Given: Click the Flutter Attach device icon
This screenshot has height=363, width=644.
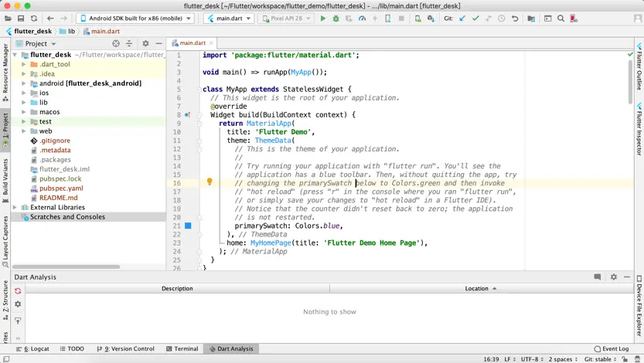Looking at the screenshot, I should (388, 19).
